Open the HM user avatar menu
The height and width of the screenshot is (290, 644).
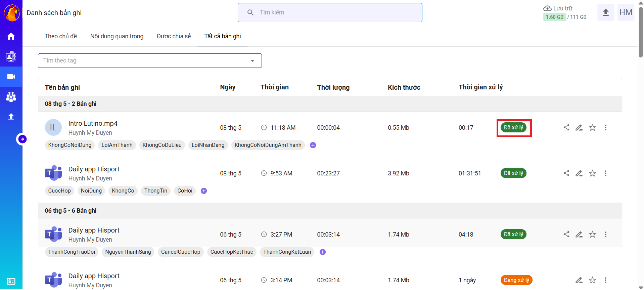point(626,12)
